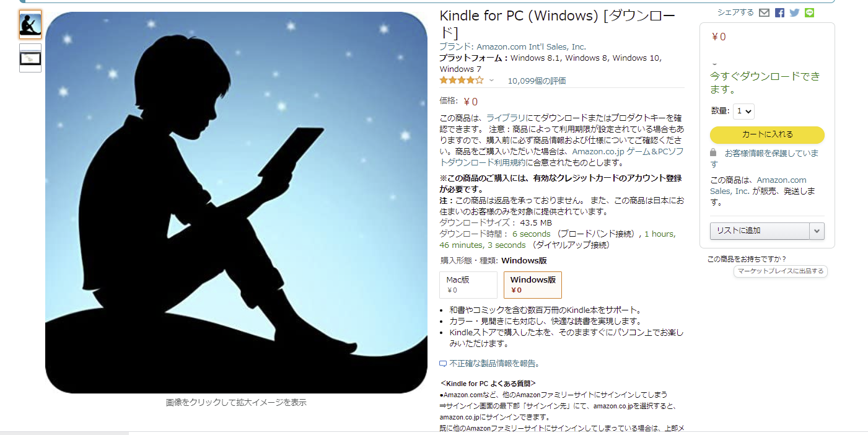This screenshot has width=868, height=435.
Task: Click the large Kindle image to enlarge
Action: click(236, 203)
